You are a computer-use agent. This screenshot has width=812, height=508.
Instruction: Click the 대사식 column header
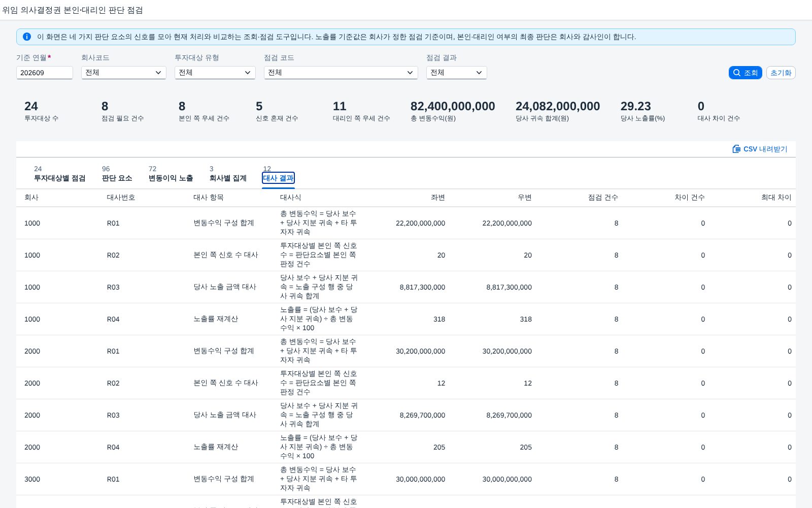pos(290,197)
